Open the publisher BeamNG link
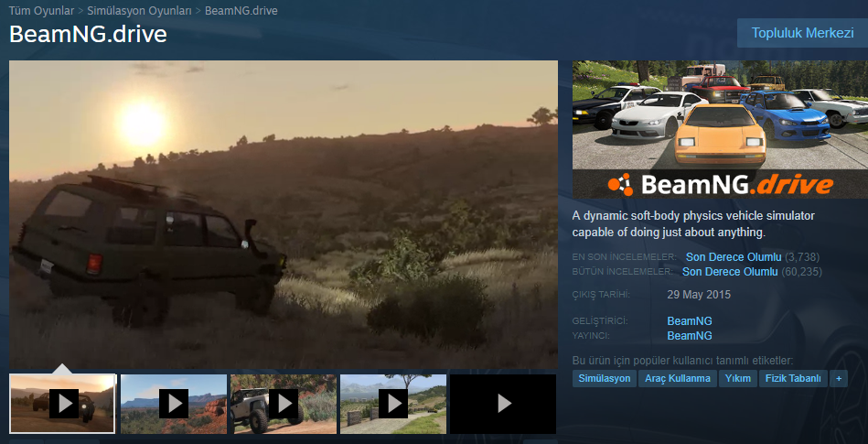 (690, 335)
